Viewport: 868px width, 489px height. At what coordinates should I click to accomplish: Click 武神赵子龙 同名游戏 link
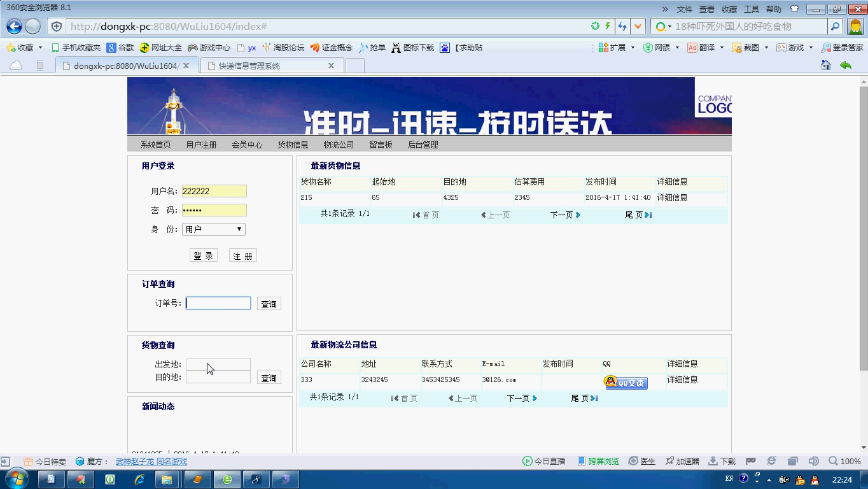point(151,462)
